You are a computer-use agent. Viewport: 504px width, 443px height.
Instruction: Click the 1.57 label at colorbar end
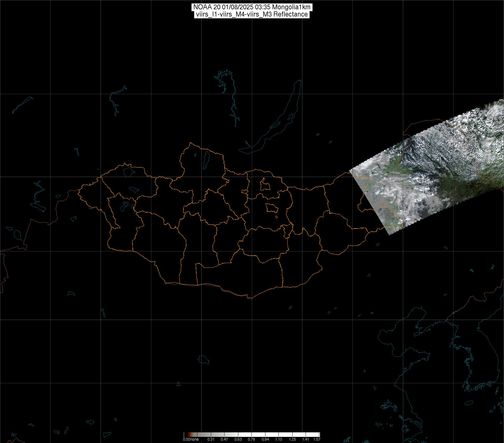coord(316,439)
